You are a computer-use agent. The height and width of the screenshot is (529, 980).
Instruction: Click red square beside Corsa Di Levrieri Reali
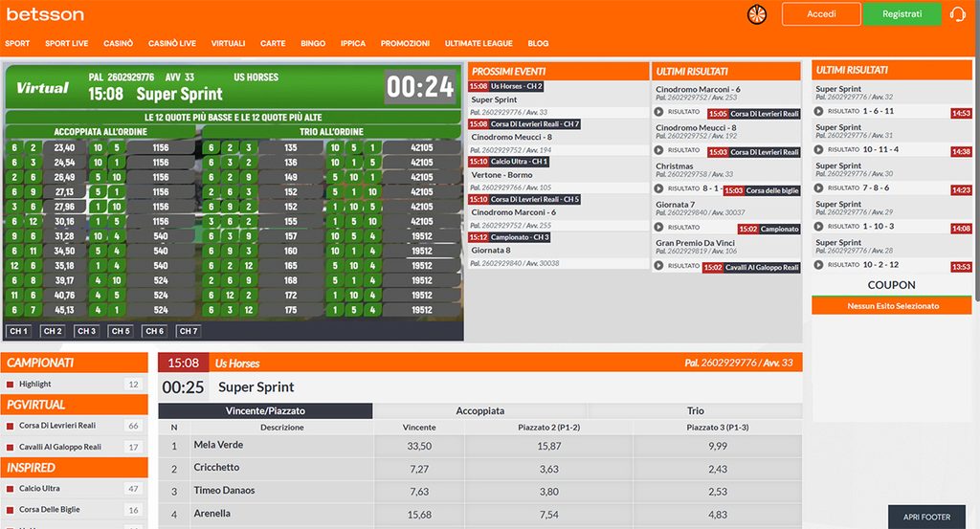tap(10, 426)
